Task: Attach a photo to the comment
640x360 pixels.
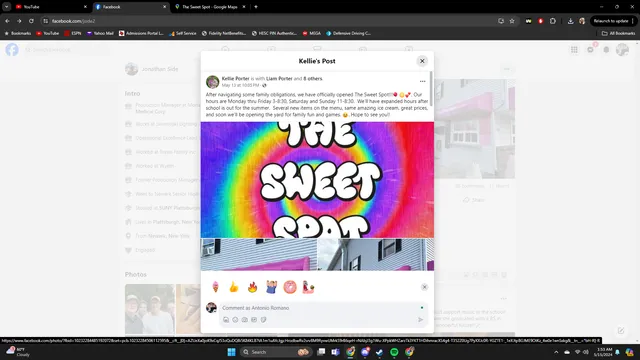Action: coord(226,320)
